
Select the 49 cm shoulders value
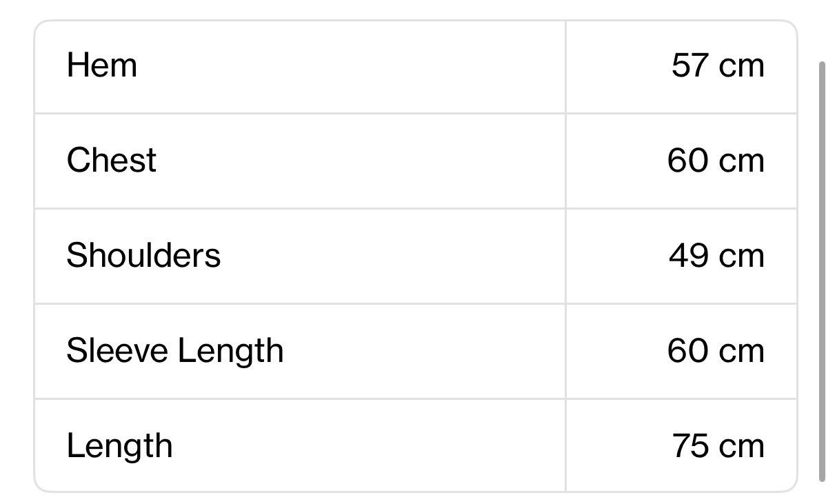click(716, 255)
